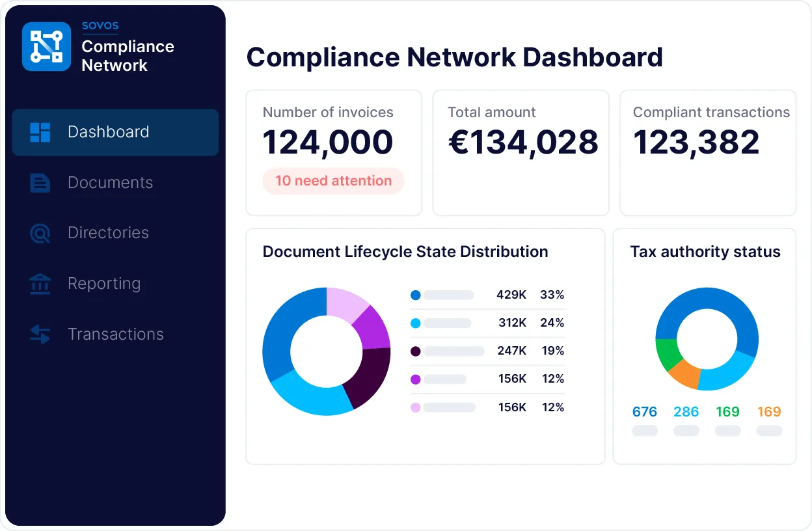Open the Reporting menu label
812x531 pixels.
tap(104, 284)
